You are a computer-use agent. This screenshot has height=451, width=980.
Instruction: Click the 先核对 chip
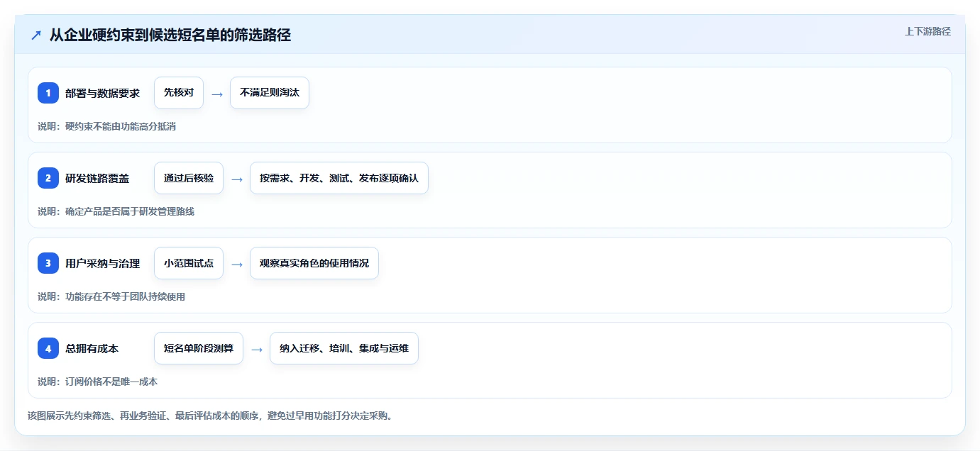click(179, 93)
